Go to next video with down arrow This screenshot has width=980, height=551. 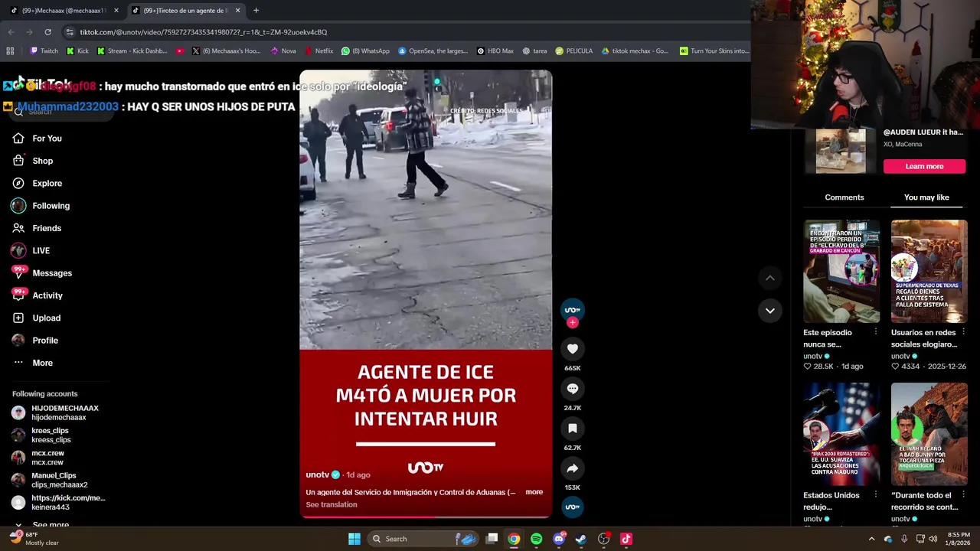pos(769,311)
